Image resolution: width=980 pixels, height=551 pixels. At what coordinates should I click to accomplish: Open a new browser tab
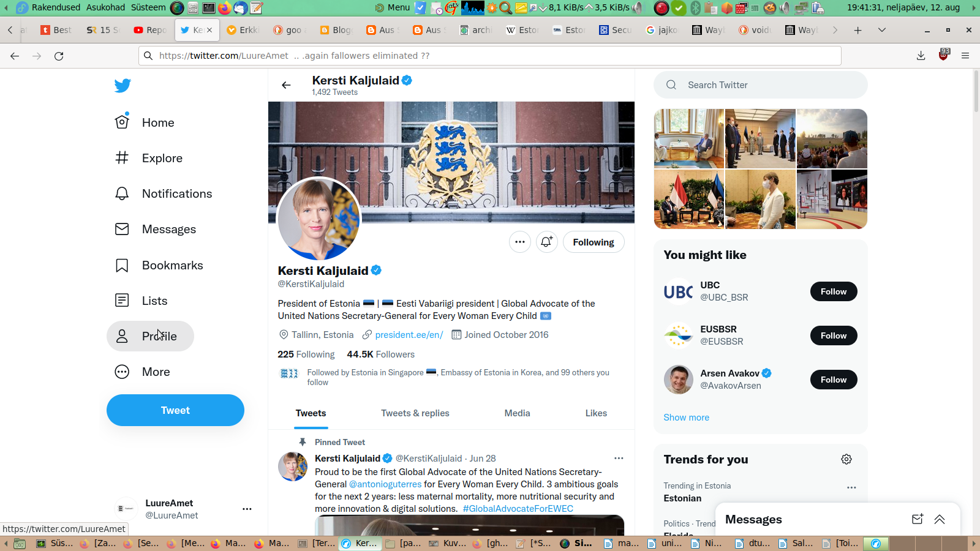[858, 30]
